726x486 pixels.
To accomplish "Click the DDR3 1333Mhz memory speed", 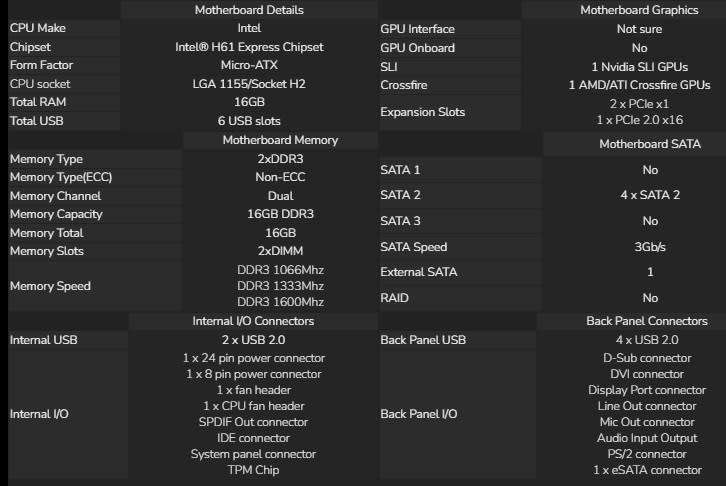I will tap(280, 286).
